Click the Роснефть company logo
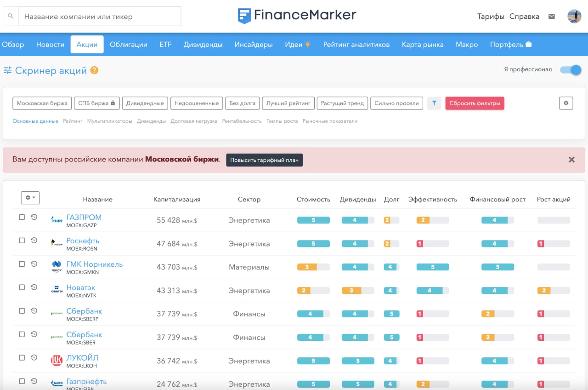Screen dimensions: 588x390 click(x=57, y=243)
